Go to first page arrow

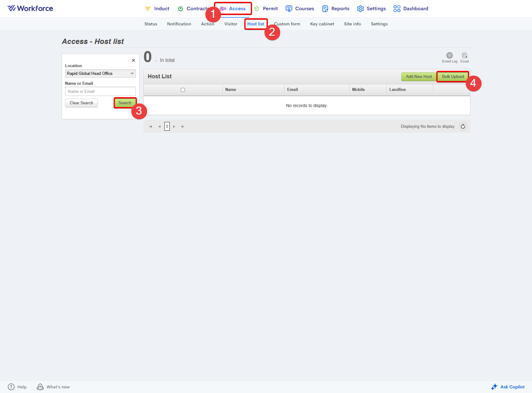coord(151,127)
